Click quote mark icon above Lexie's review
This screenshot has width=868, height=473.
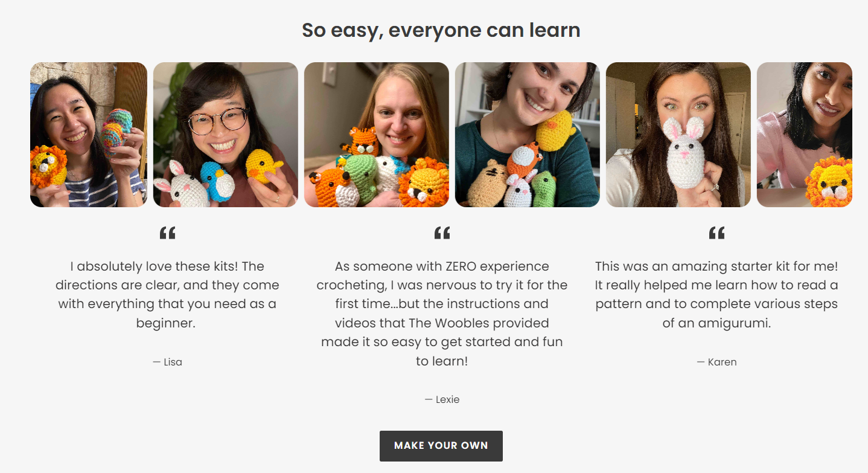(442, 233)
